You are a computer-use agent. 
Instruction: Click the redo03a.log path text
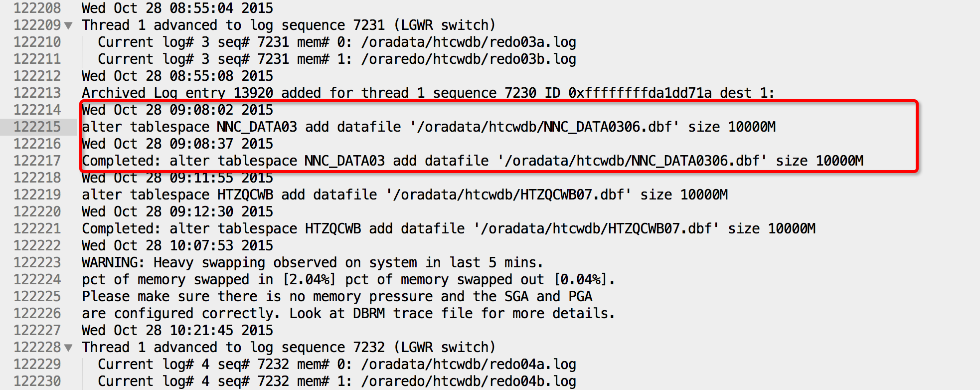pyautogui.click(x=469, y=42)
